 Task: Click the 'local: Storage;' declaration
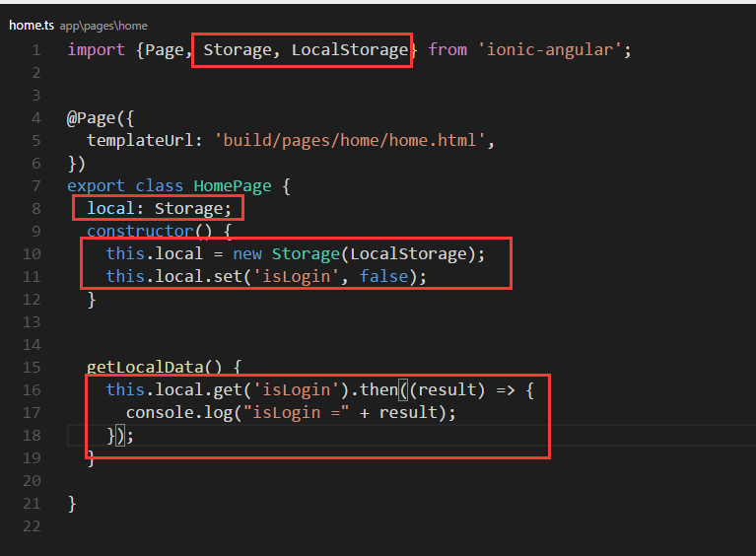[x=159, y=209]
